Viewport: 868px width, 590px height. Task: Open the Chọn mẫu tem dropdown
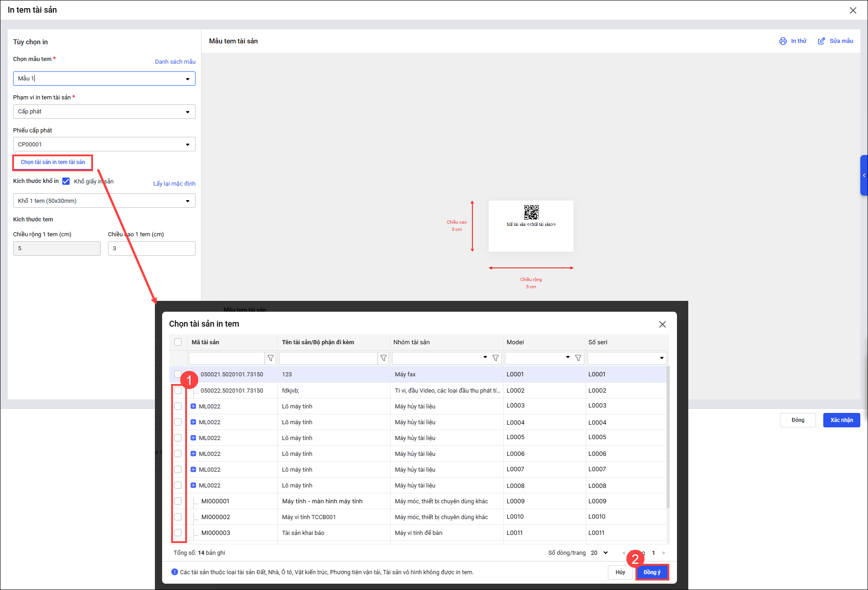tap(187, 79)
